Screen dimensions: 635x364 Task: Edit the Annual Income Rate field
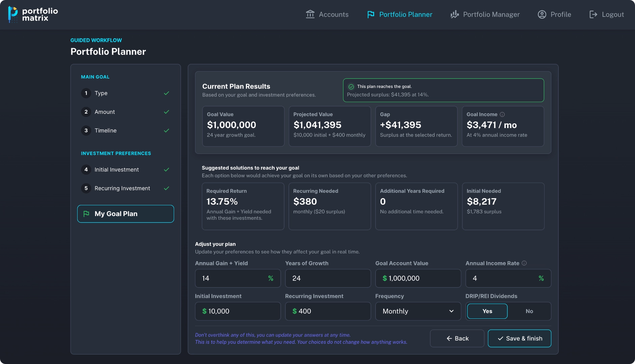pyautogui.click(x=508, y=278)
